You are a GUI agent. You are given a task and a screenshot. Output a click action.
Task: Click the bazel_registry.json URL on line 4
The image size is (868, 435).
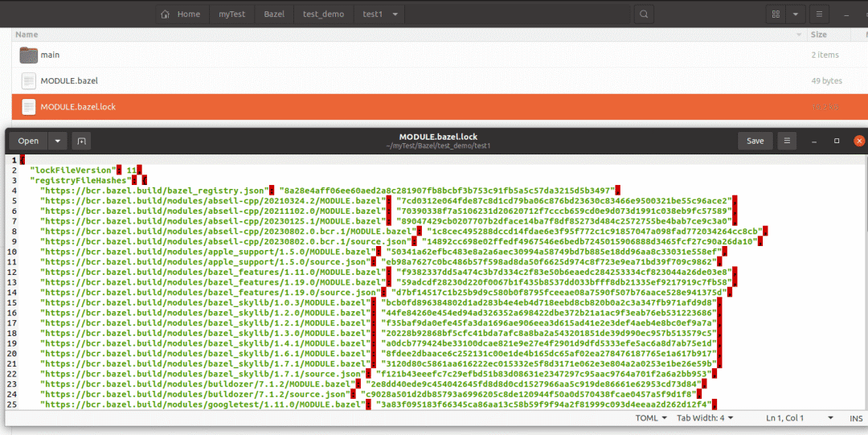point(154,191)
